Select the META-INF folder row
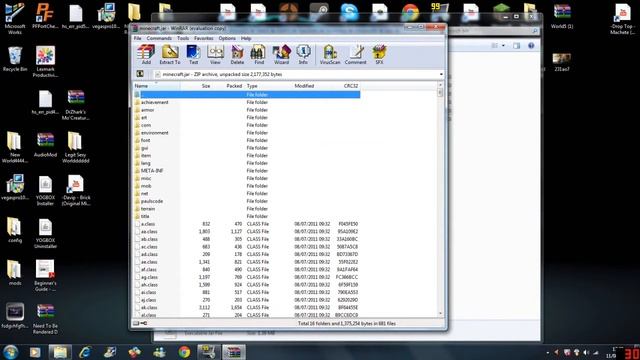Image resolution: width=640 pixels, height=360 pixels. coord(247,171)
